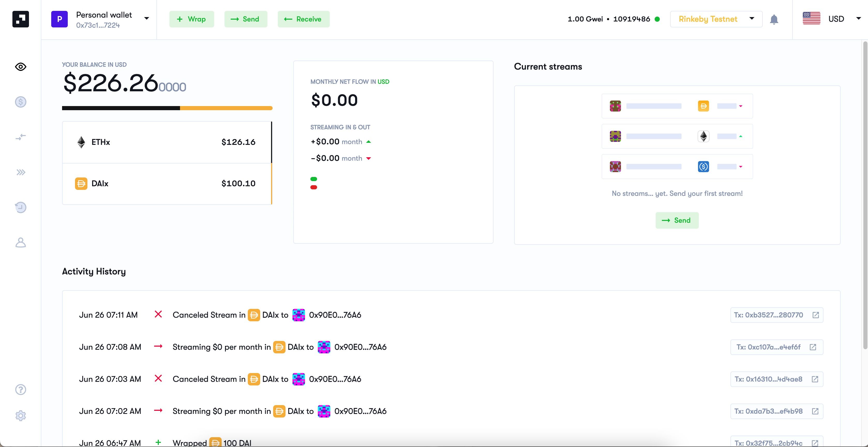Open transaction link Tx: 0x16310...4d4ae8
The image size is (868, 447).
pyautogui.click(x=777, y=379)
